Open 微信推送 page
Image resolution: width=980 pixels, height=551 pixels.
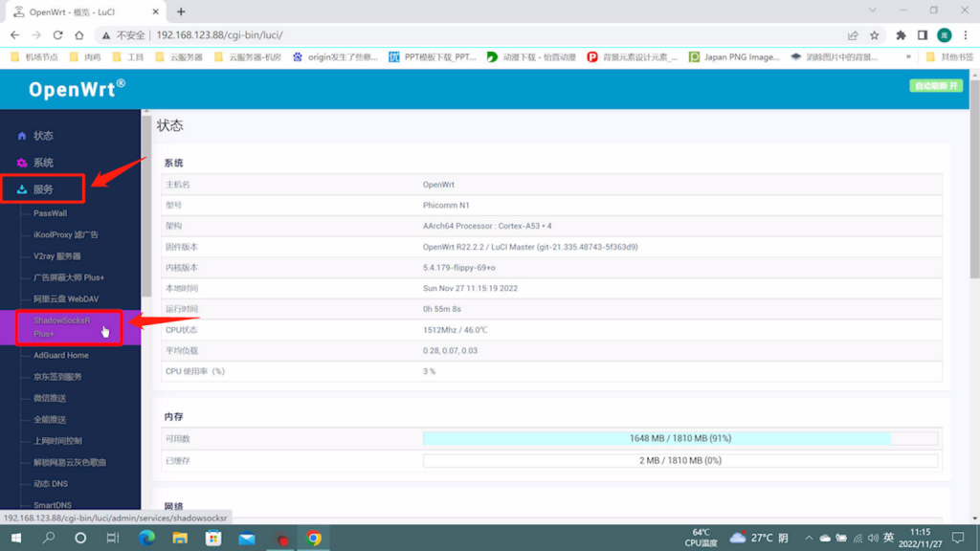click(50, 398)
